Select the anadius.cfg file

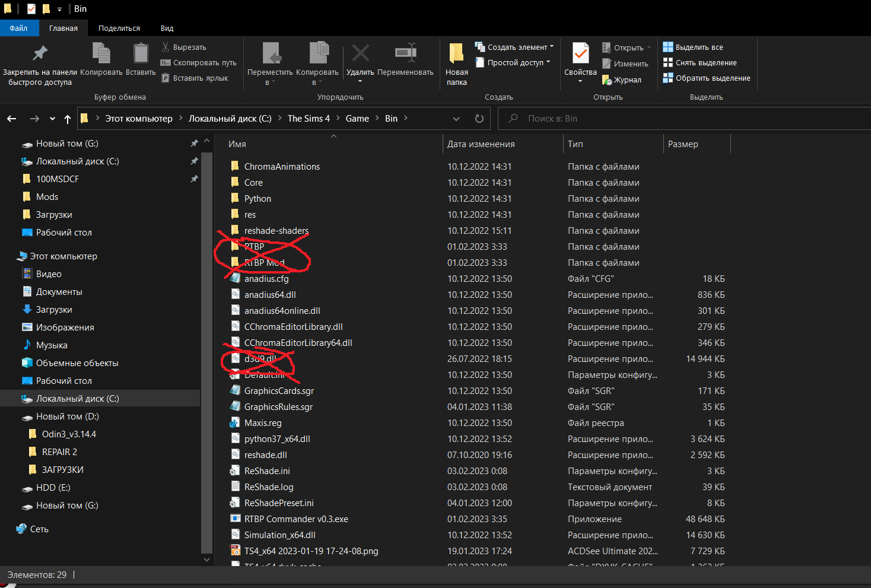[266, 279]
